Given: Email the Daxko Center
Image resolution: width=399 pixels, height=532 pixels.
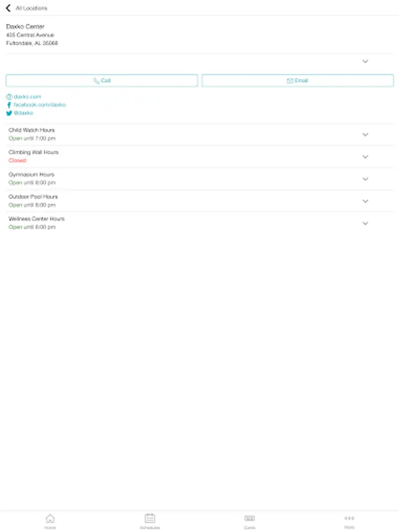Looking at the screenshot, I should pos(297,81).
